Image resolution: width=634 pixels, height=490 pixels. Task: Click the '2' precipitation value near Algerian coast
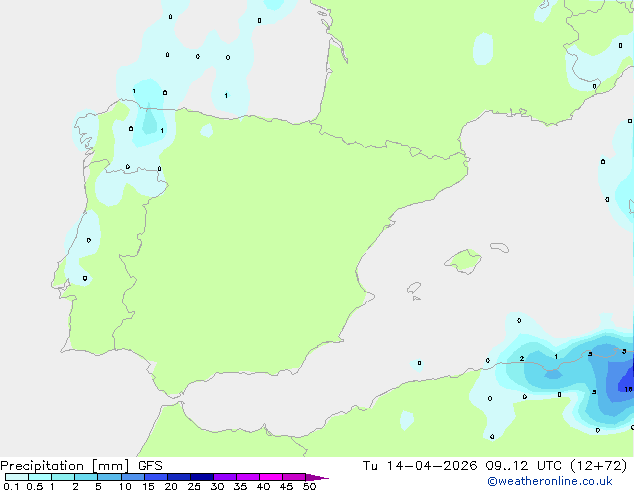[522, 359]
